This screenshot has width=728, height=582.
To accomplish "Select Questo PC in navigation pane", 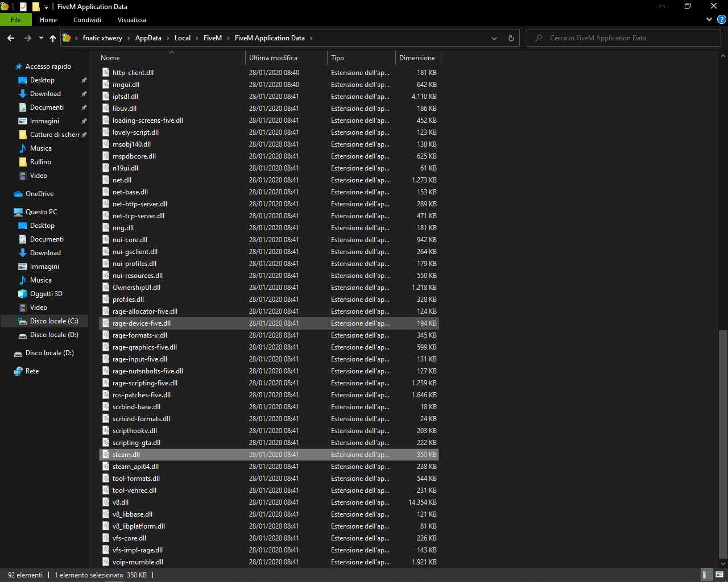I will tap(41, 212).
